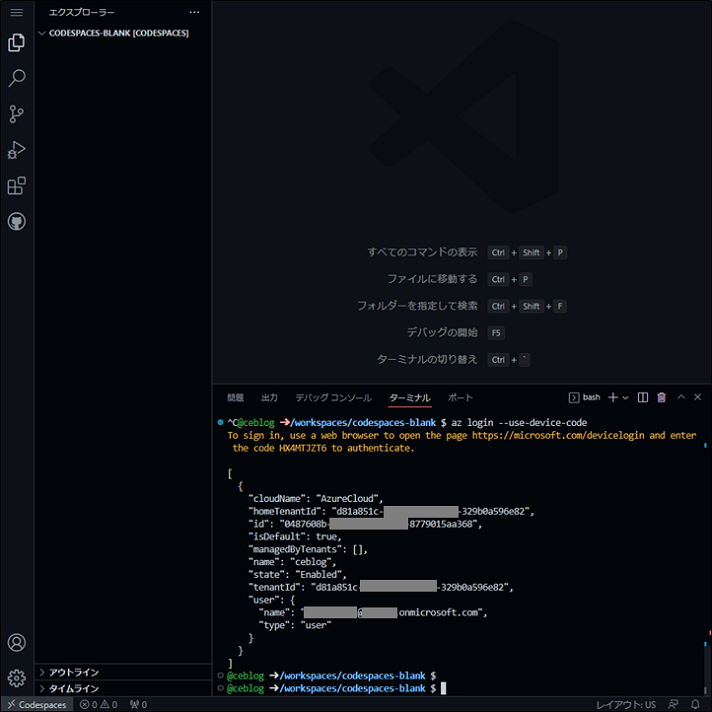Change keyboard layout レイアウト: US
This screenshot has height=712, width=712.
626,705
